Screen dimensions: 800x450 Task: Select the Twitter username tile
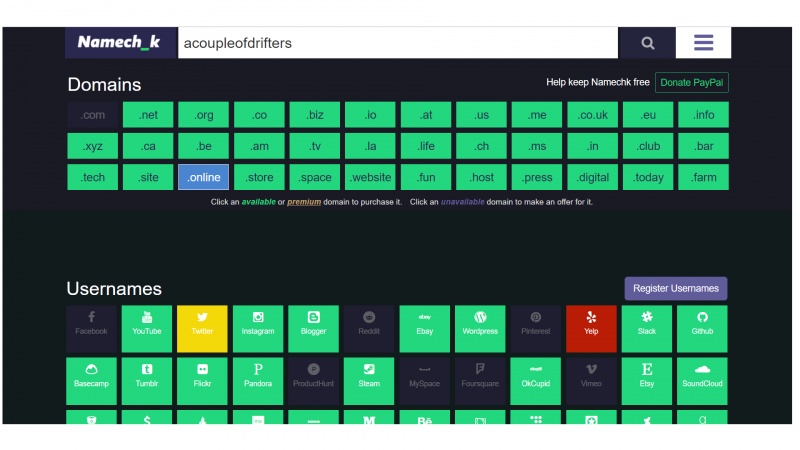pyautogui.click(x=202, y=329)
